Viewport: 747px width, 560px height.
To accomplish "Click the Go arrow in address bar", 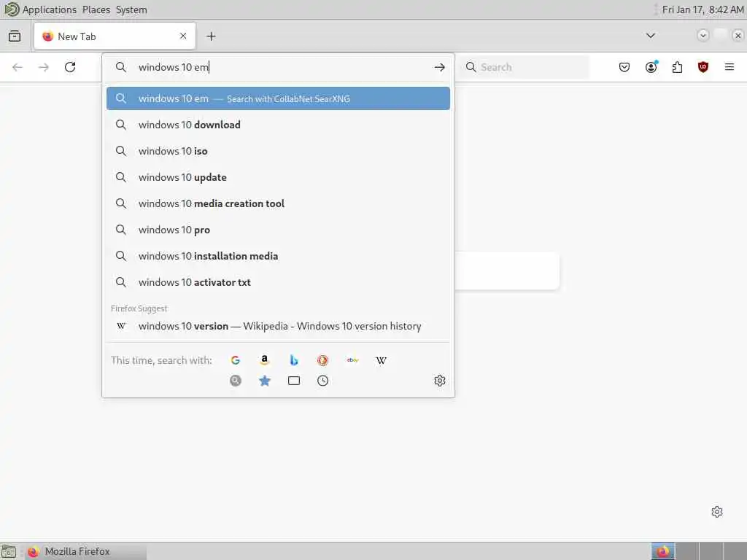I will point(440,68).
